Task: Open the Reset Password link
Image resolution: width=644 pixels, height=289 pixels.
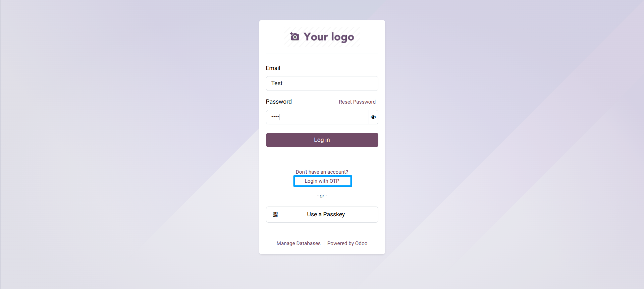Action: pos(357,102)
